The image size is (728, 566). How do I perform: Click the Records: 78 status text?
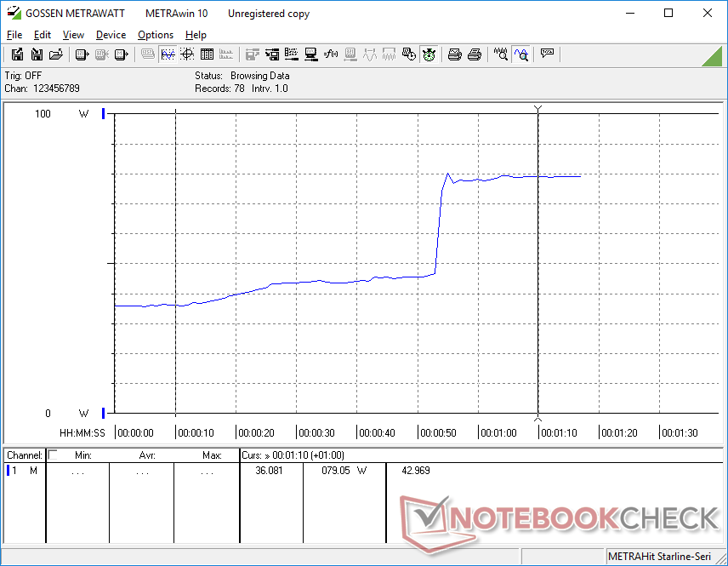[x=219, y=89]
